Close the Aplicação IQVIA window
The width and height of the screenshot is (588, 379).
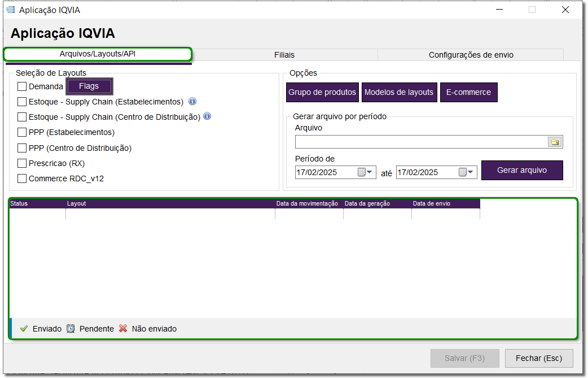(565, 10)
